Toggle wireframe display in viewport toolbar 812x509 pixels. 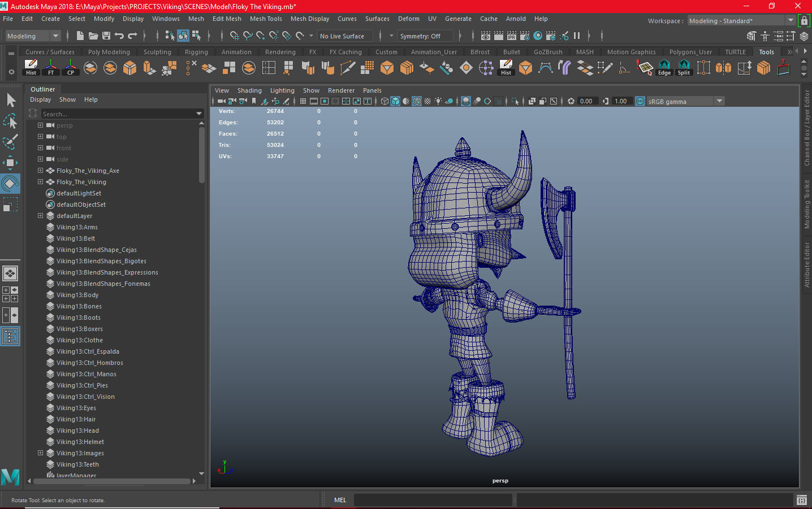(385, 101)
